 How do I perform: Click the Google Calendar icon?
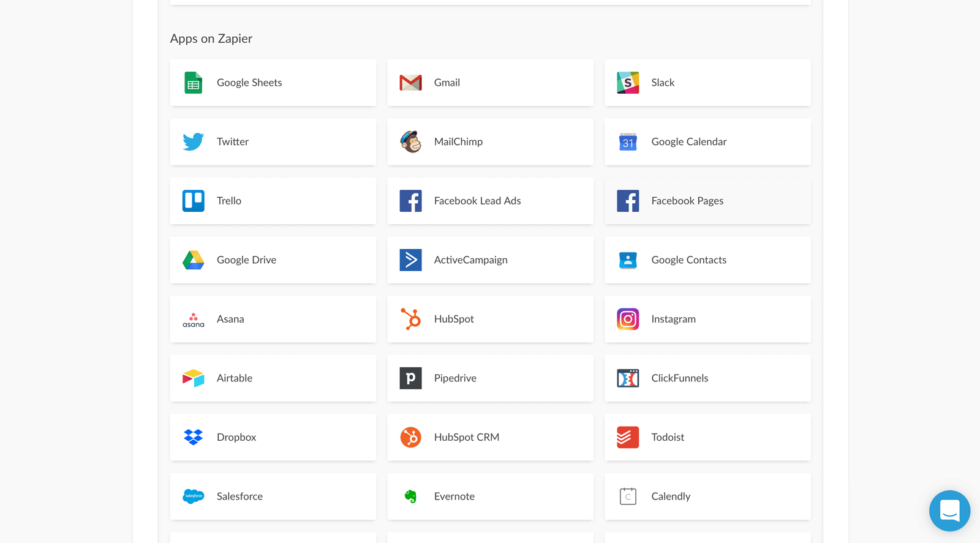(x=628, y=141)
